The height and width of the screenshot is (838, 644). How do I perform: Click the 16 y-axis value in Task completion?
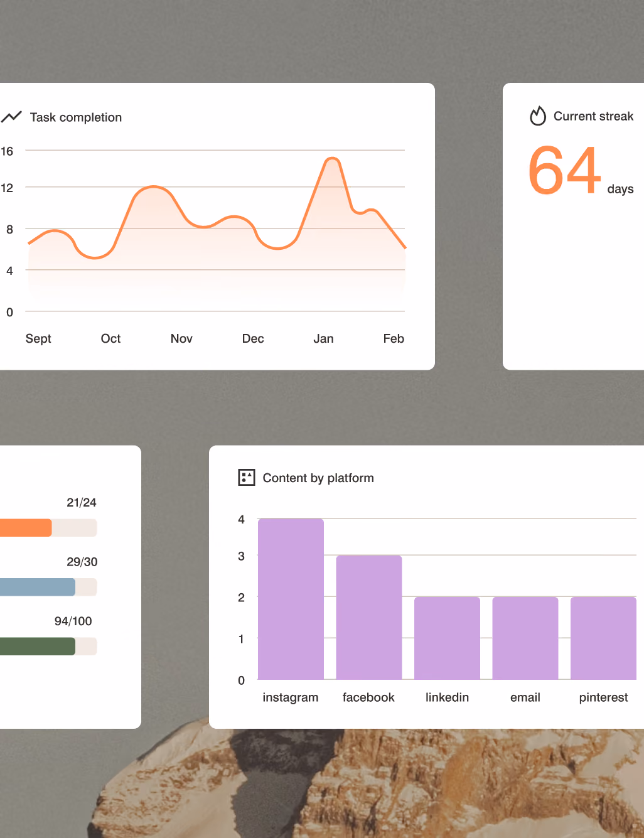click(x=7, y=151)
